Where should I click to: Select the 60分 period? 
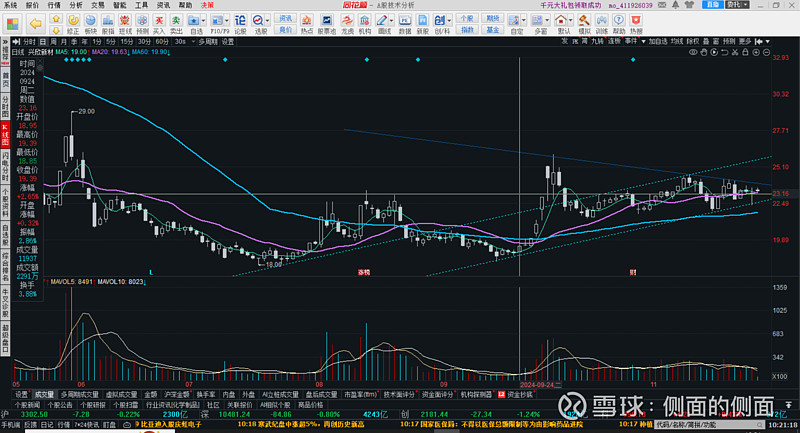coord(162,42)
